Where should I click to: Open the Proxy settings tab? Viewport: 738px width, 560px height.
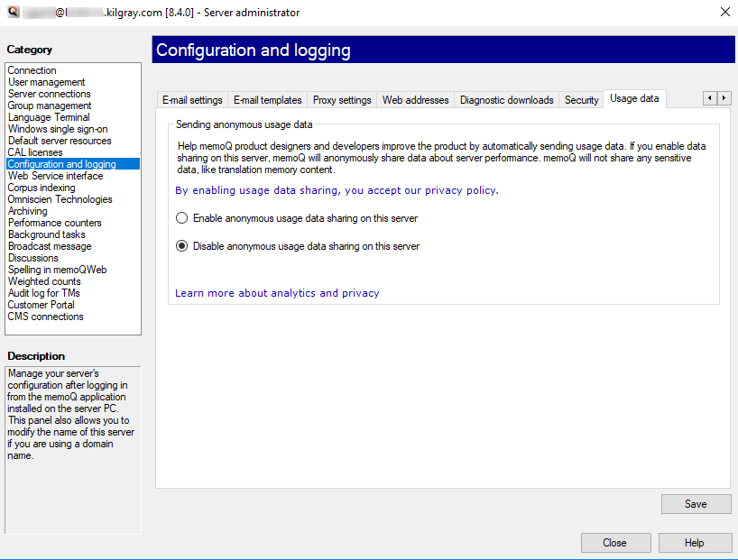[x=341, y=100]
